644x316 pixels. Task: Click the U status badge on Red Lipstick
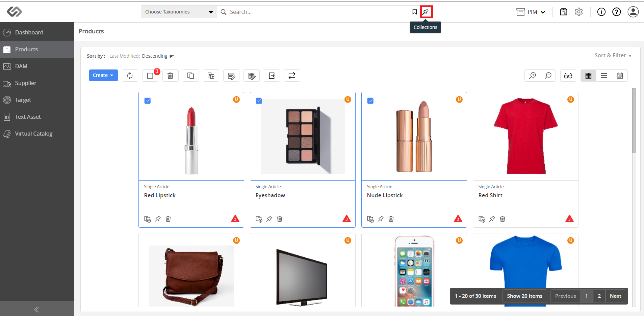(x=236, y=99)
